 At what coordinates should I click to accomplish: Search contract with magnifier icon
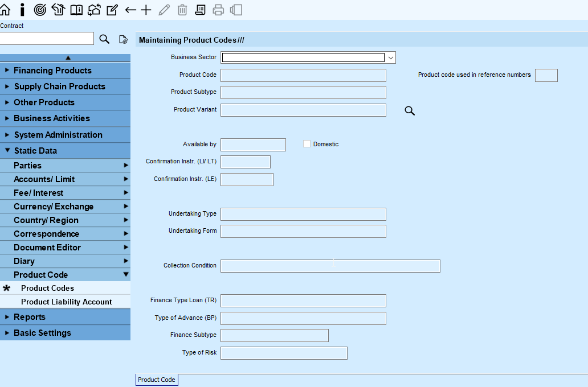click(104, 39)
